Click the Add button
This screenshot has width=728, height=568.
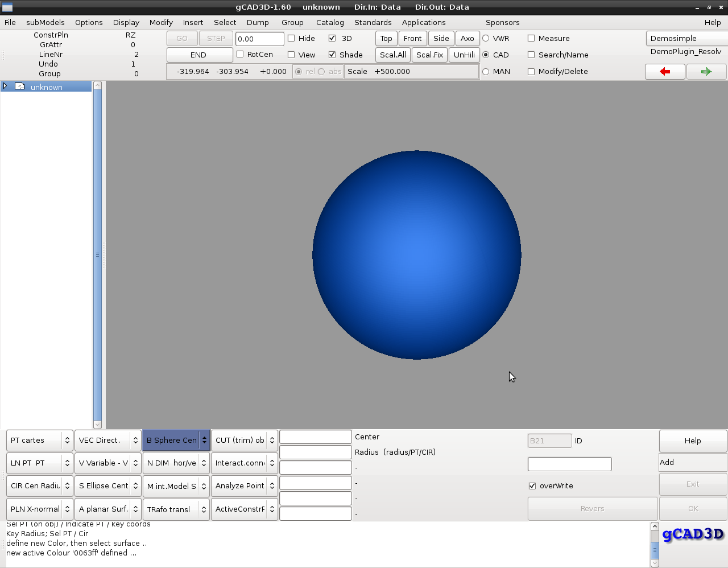[x=693, y=462]
